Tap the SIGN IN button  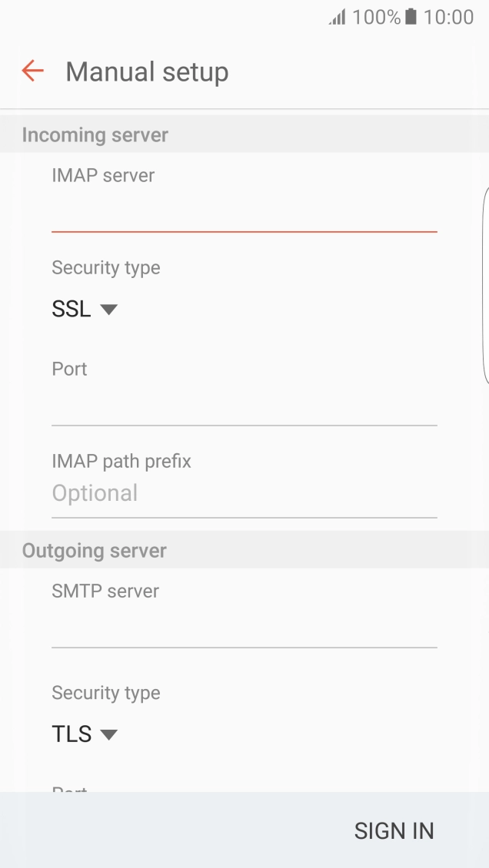(394, 830)
